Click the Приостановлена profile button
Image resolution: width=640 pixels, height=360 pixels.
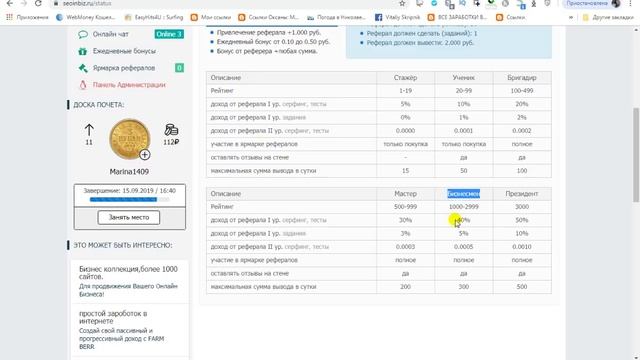pos(593,3)
